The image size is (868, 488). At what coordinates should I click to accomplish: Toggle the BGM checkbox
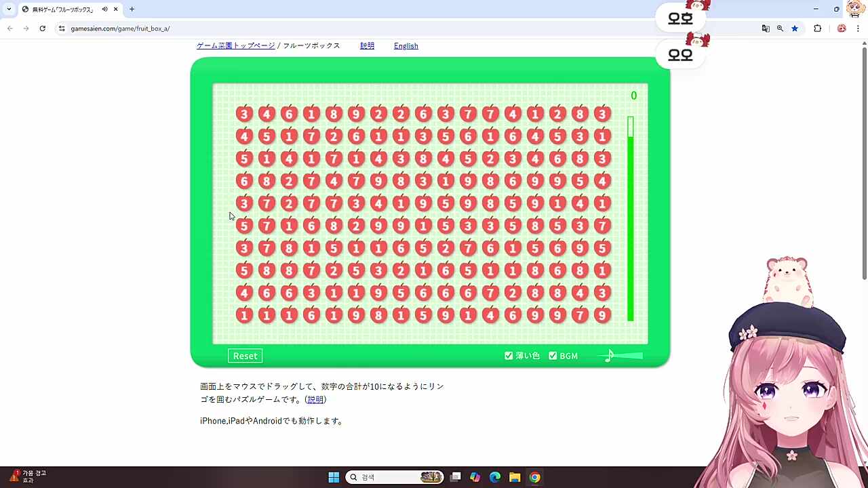[553, 356]
